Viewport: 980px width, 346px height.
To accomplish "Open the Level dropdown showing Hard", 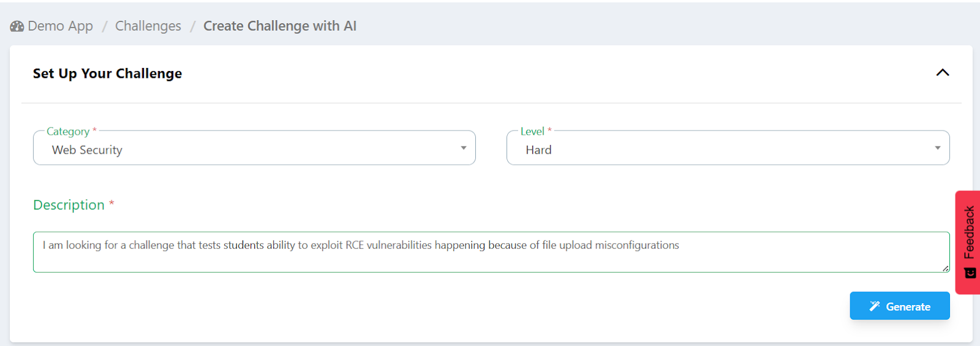I will click(x=728, y=148).
